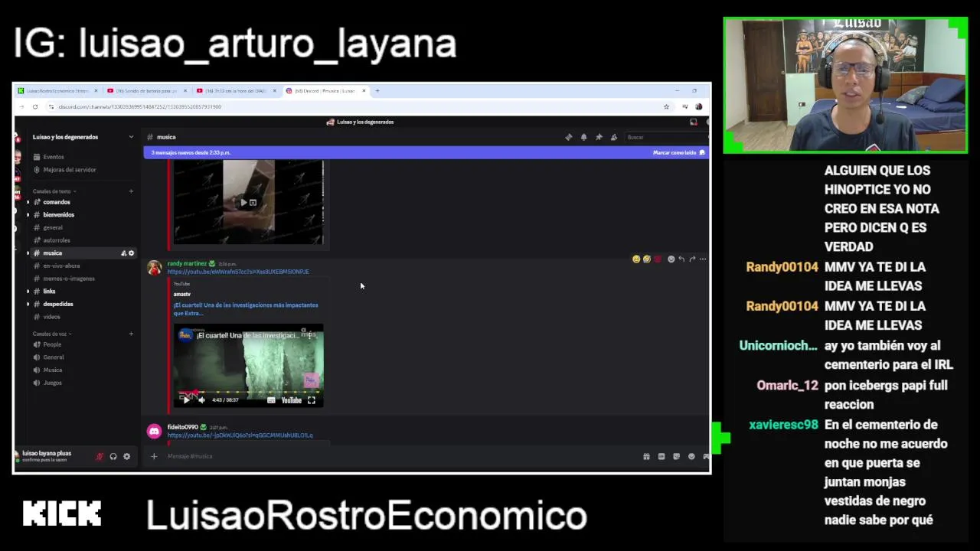Viewport: 980px width, 551px height.
Task: Reply arrow on randy martinez message
Action: [x=681, y=259]
